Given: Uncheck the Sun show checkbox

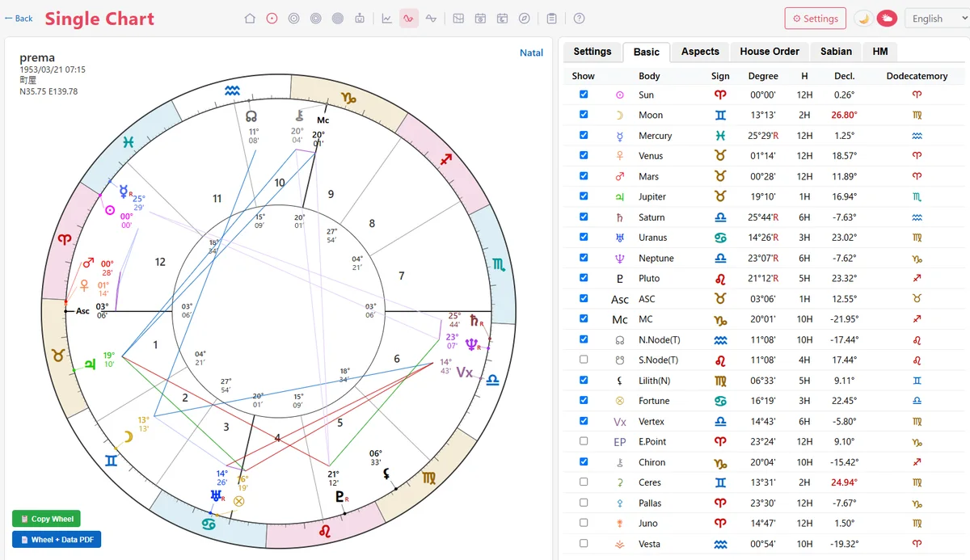Looking at the screenshot, I should [584, 95].
